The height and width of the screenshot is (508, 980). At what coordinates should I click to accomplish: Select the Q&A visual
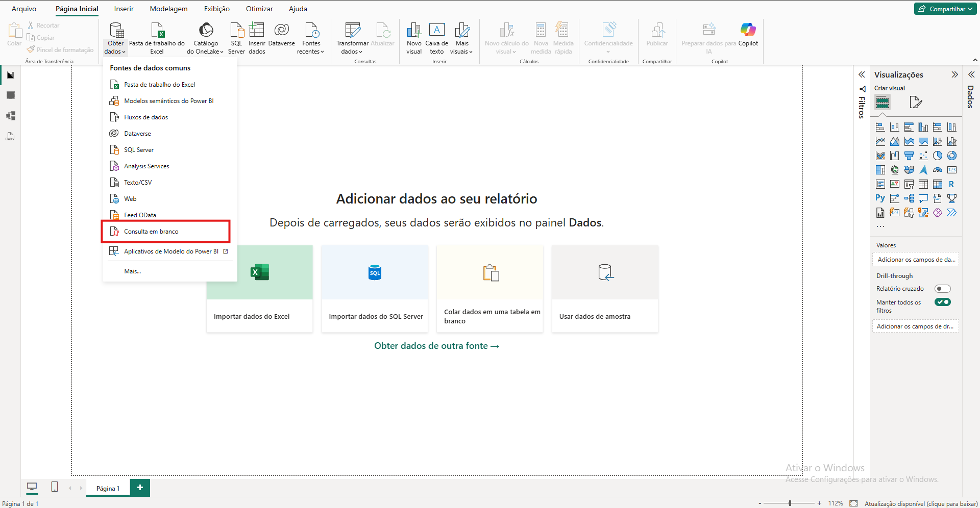tap(923, 198)
